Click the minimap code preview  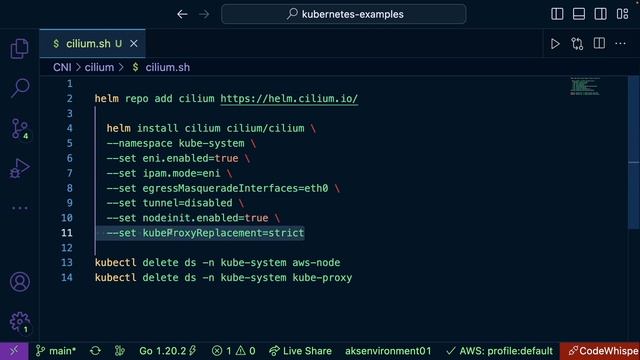(x=585, y=86)
